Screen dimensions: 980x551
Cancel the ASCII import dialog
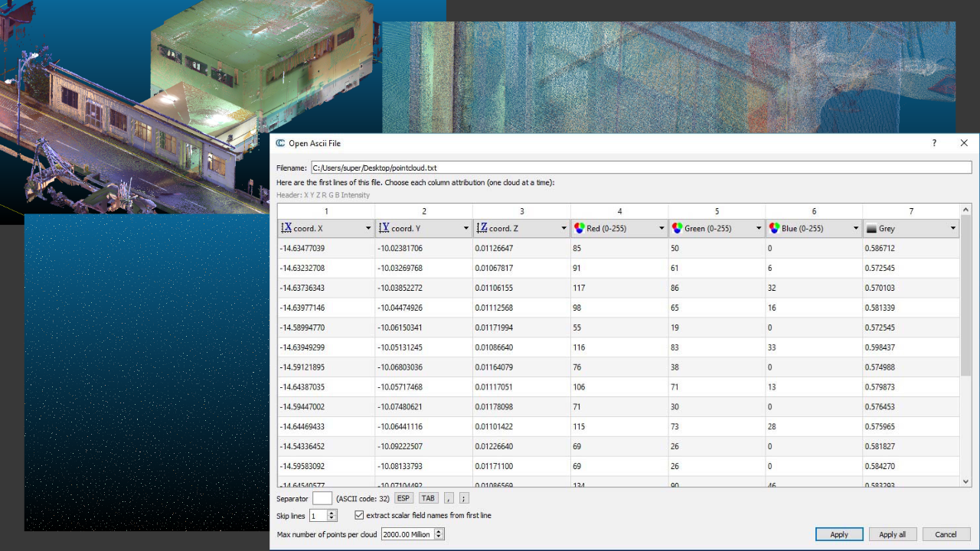point(946,534)
